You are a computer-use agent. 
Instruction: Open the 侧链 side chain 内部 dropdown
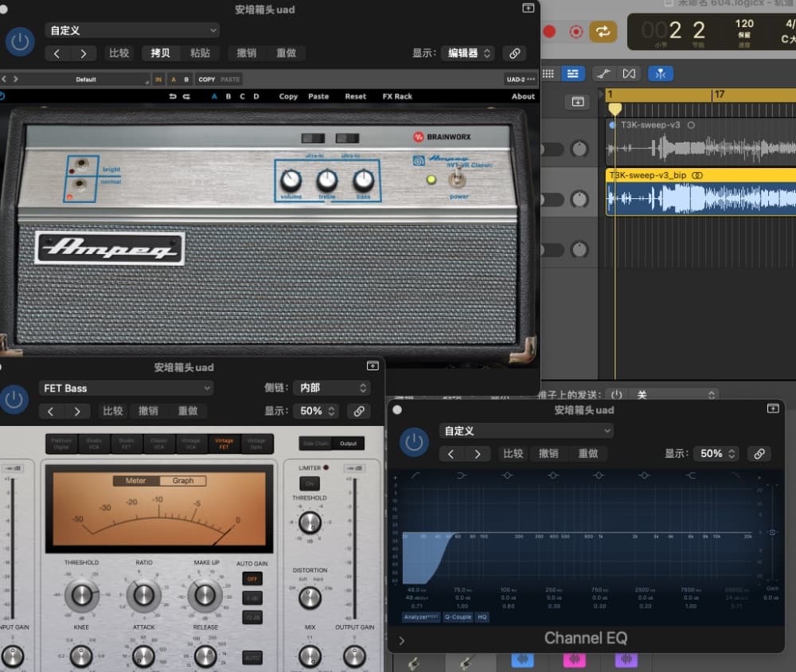332,388
